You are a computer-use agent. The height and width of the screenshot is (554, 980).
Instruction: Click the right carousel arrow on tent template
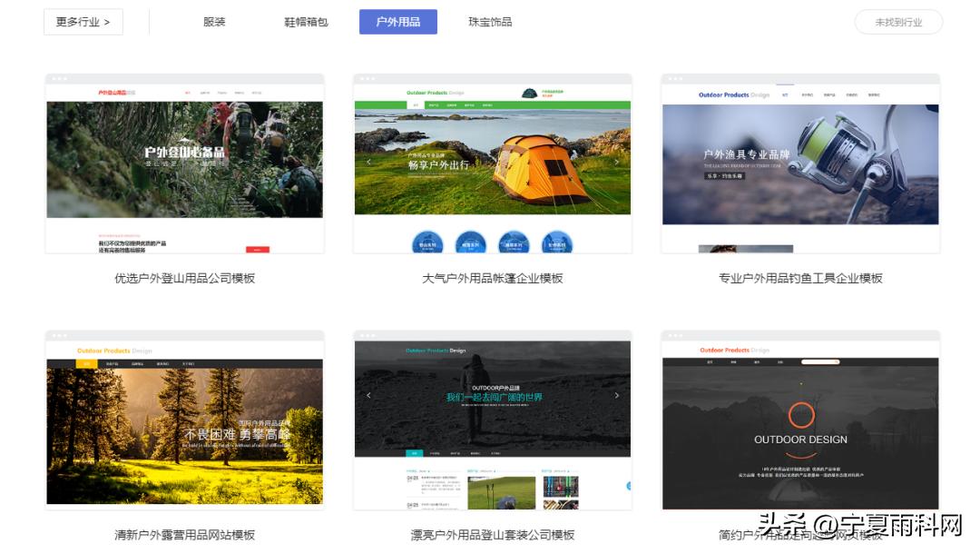(x=616, y=161)
